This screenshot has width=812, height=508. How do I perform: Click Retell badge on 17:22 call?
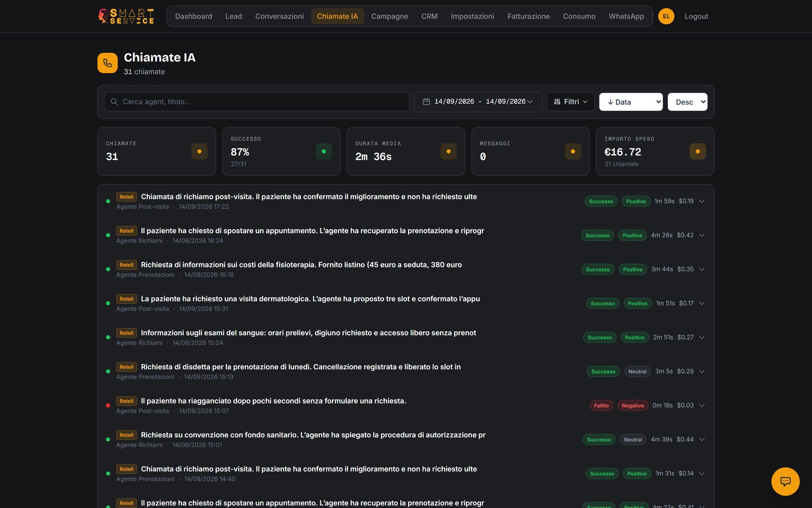(126, 197)
